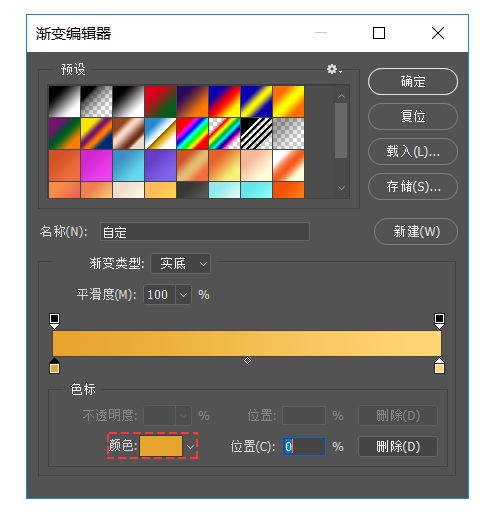The image size is (504, 519).
Task: Click the 复位 reset button
Action: [x=413, y=117]
